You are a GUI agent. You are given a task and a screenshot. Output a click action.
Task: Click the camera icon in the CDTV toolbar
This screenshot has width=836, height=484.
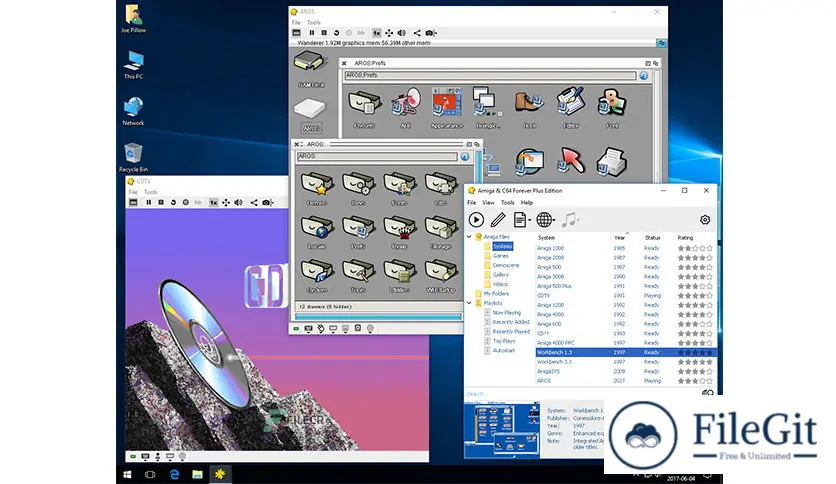click(267, 203)
